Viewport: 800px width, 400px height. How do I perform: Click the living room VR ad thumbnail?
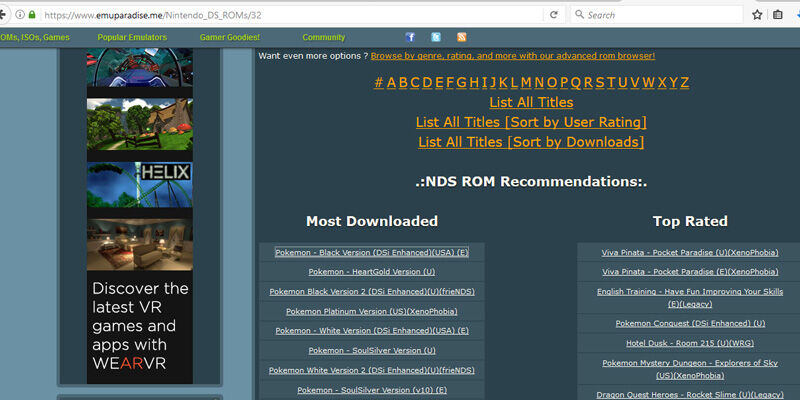click(x=140, y=245)
